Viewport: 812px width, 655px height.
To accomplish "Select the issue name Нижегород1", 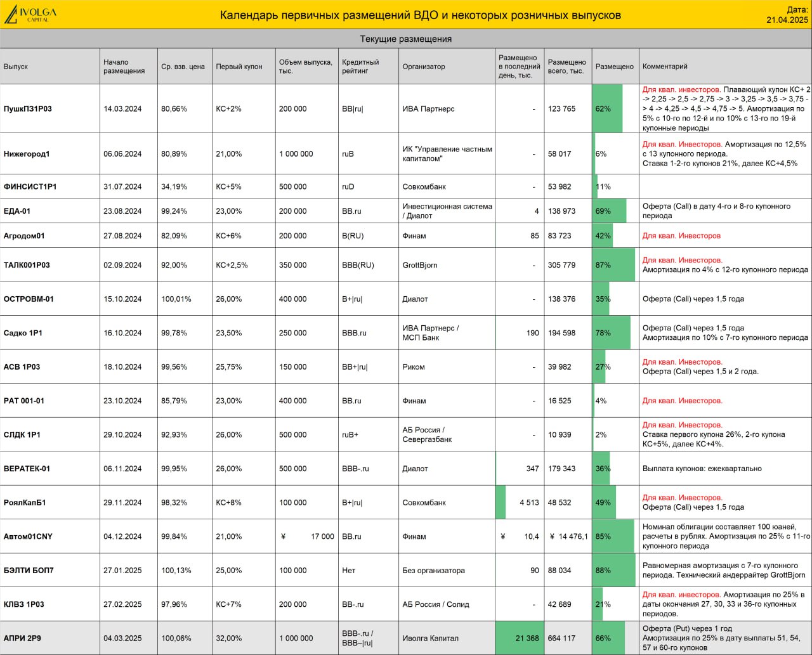I will coord(27,153).
